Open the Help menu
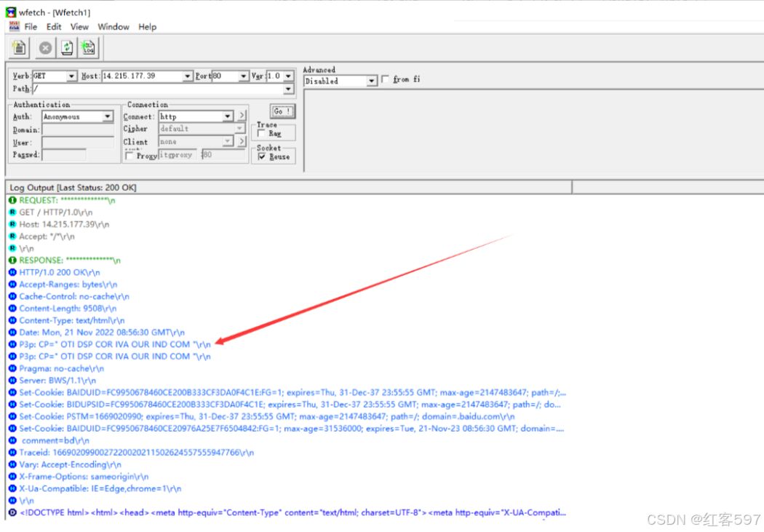 point(147,27)
